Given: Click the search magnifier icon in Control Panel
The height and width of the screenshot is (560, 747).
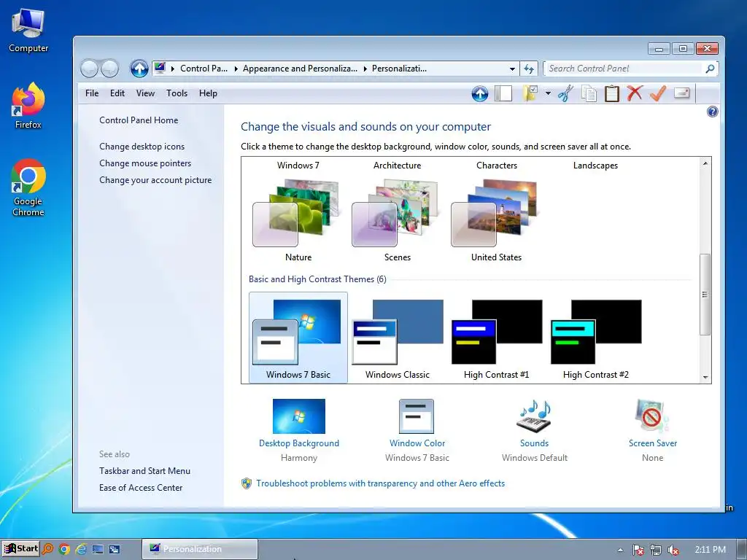Looking at the screenshot, I should [710, 69].
